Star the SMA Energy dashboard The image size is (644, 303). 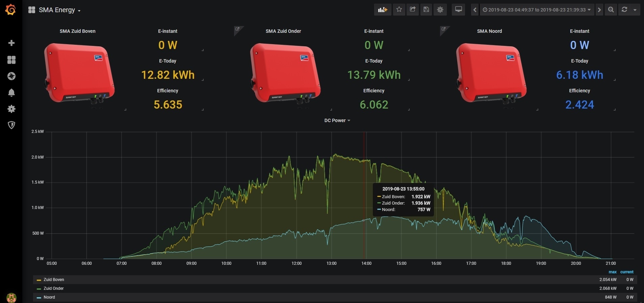[399, 10]
